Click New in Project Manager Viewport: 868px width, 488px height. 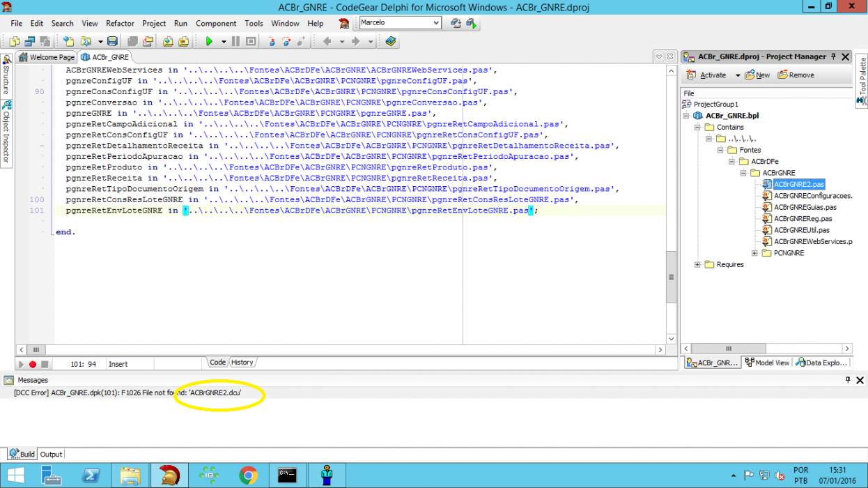758,75
